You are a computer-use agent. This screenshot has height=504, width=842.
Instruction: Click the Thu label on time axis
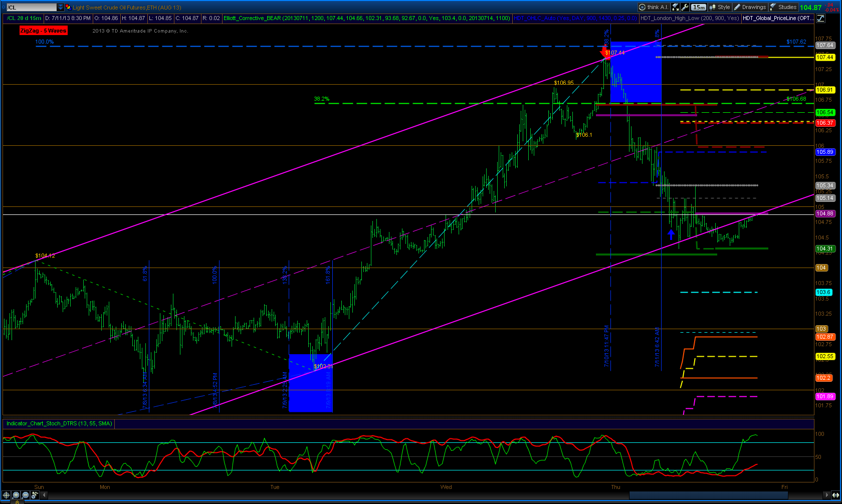[x=615, y=487]
